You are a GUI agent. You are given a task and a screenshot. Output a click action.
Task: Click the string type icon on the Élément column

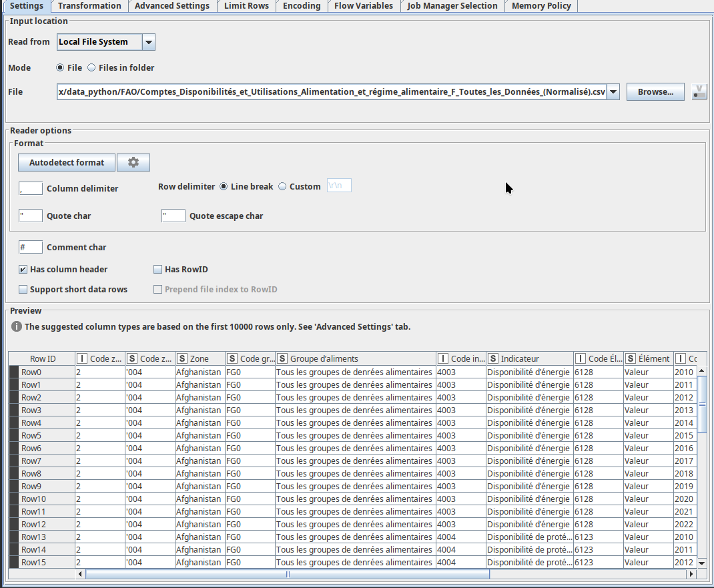629,358
